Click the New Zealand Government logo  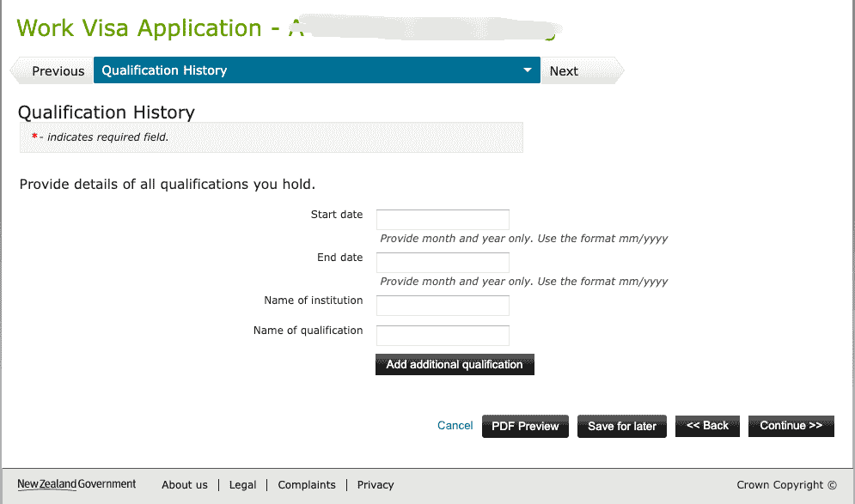click(x=76, y=484)
